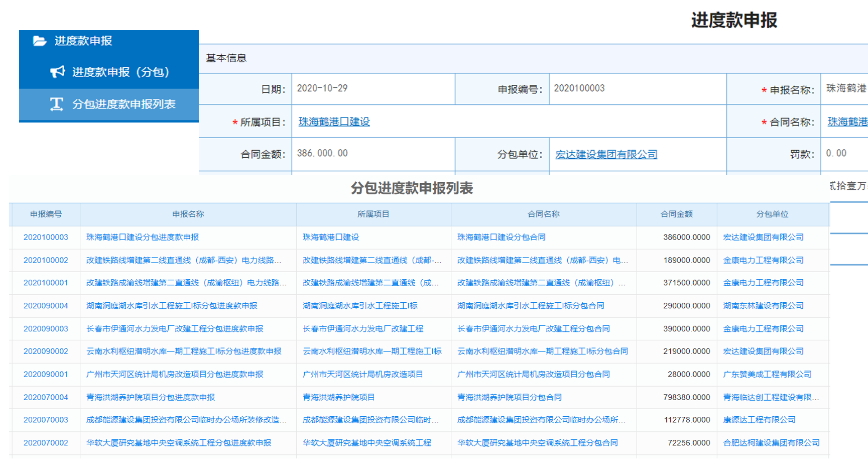Click the folder icon beside 进度款申报
This screenshot has width=868, height=475.
40,41
